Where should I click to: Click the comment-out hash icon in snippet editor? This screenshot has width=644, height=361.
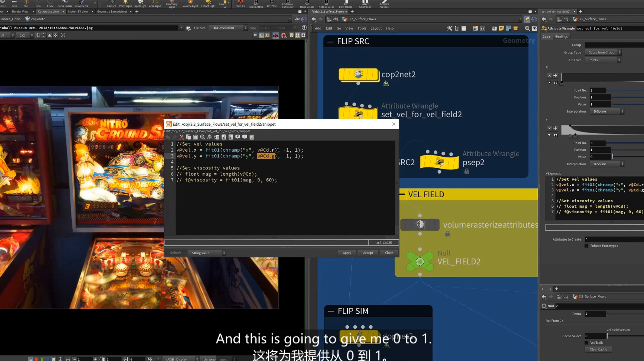click(238, 137)
